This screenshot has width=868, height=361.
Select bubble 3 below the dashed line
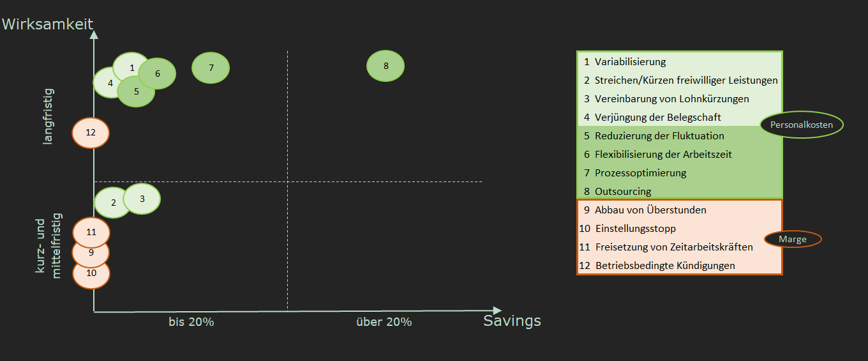click(x=142, y=199)
